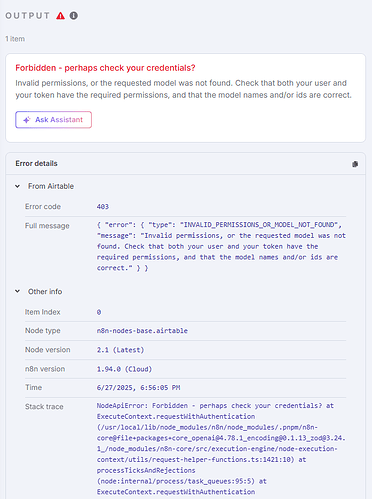This screenshot has height=499, width=372.
Task: Collapse the Other info section
Action: click(17, 291)
